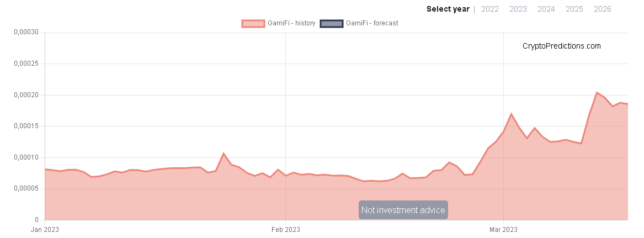The height and width of the screenshot is (238, 644).
Task: Click the 0,00030 y-axis value
Action: [26, 33]
